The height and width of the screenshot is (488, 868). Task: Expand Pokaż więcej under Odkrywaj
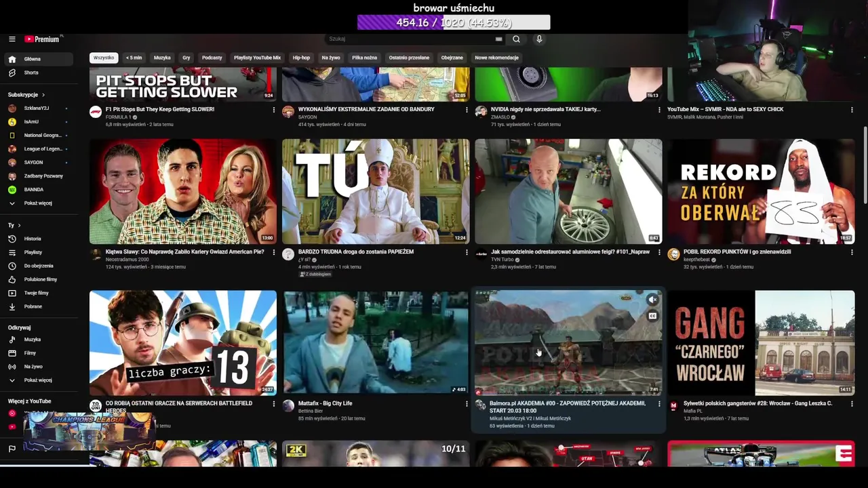[x=37, y=380]
